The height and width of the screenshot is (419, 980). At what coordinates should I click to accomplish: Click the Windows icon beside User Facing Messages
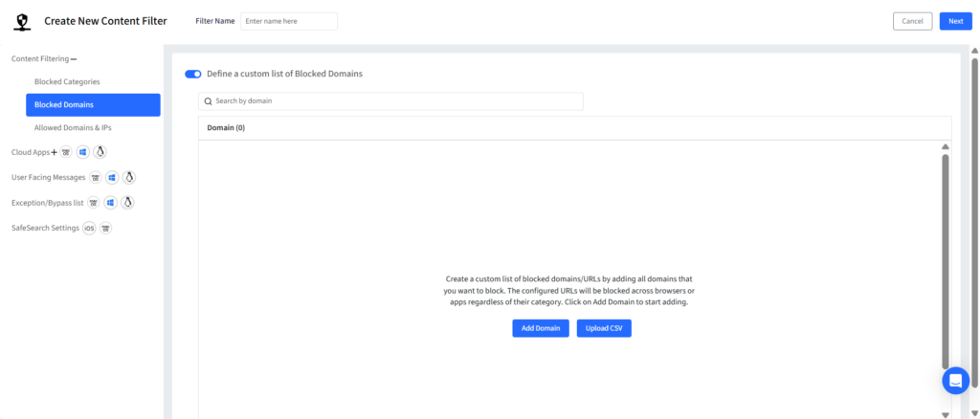pyautogui.click(x=112, y=177)
